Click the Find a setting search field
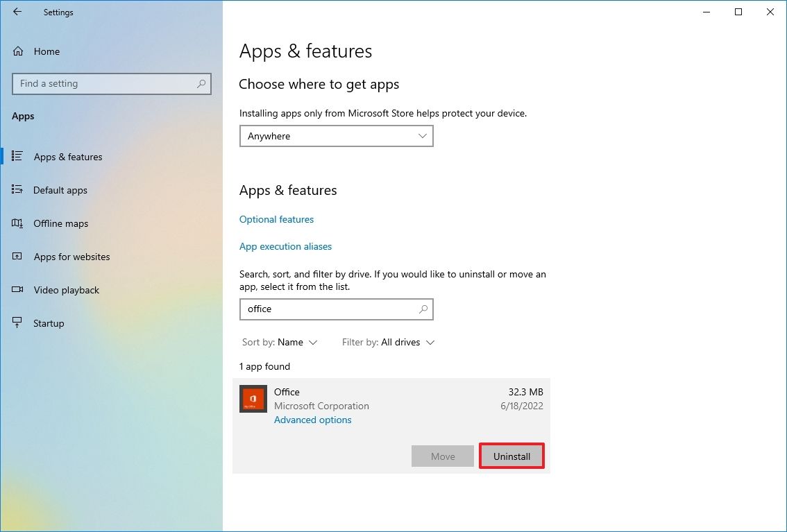 [x=104, y=84]
